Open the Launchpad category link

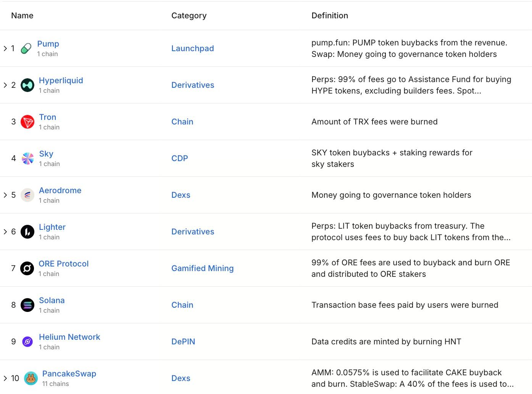click(192, 48)
